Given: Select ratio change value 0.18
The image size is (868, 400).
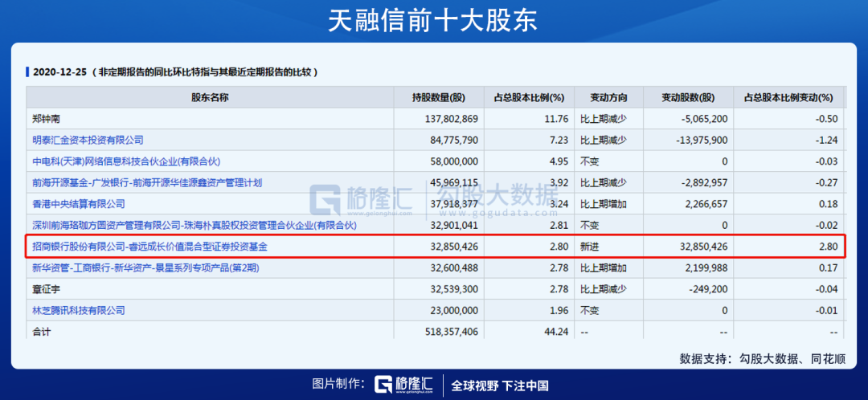Looking at the screenshot, I should coord(829,204).
